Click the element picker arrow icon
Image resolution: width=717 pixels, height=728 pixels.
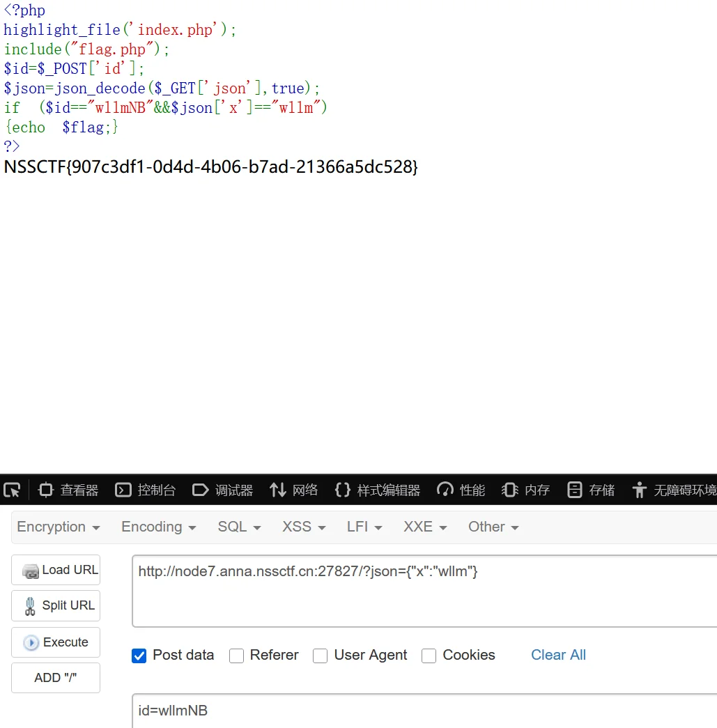pyautogui.click(x=12, y=490)
